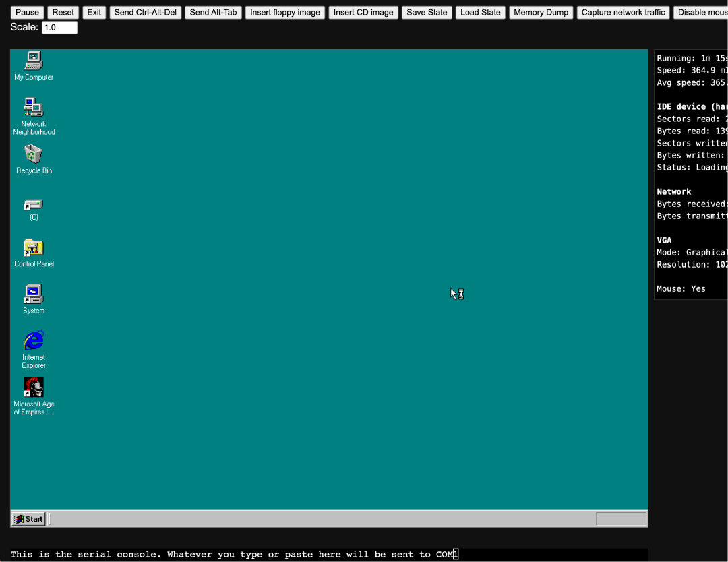Click the 'Mouse: Yes' status text
The height and width of the screenshot is (562, 728).
click(x=681, y=288)
